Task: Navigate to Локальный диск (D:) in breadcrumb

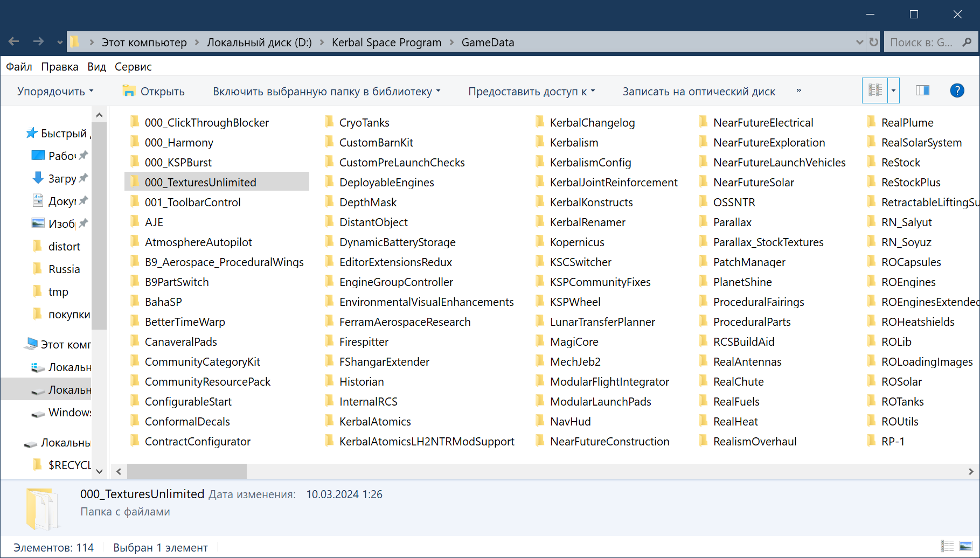Action: (x=259, y=42)
